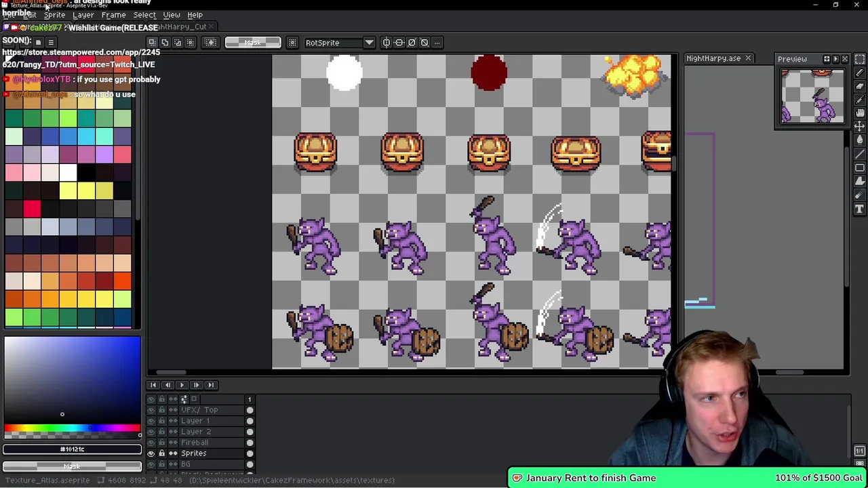Viewport: 868px width, 488px height.
Task: Click the color hex value #10121c field
Action: (x=72, y=449)
